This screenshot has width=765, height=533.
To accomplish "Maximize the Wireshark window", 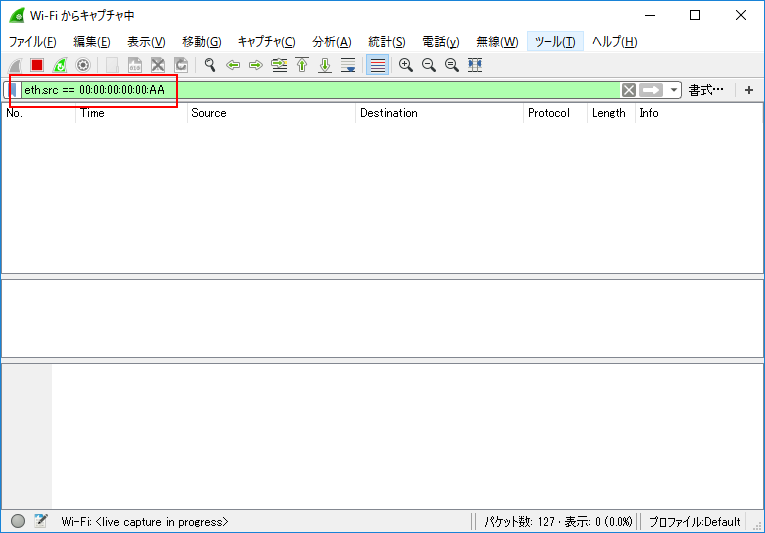I will 695,16.
